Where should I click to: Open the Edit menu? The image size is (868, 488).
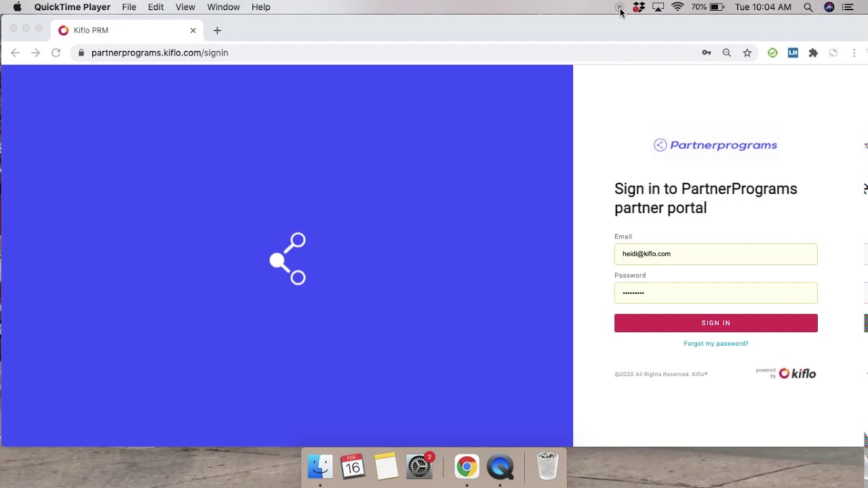(156, 7)
